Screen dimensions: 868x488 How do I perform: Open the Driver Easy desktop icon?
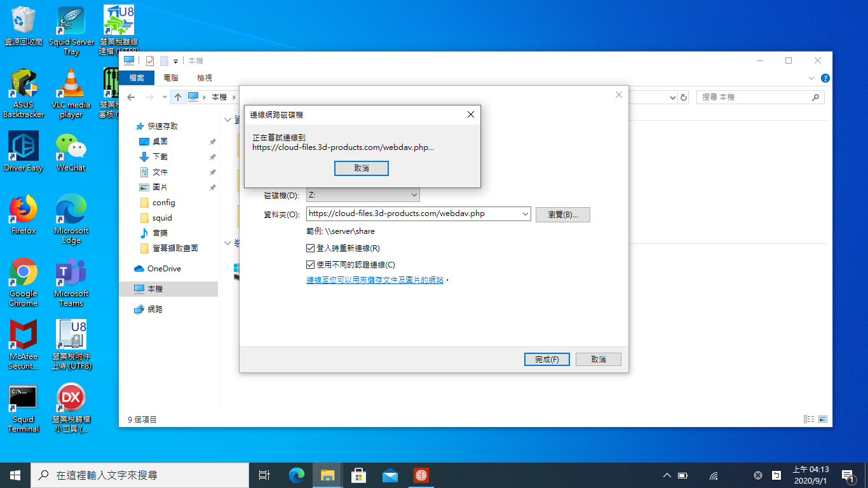[x=24, y=148]
